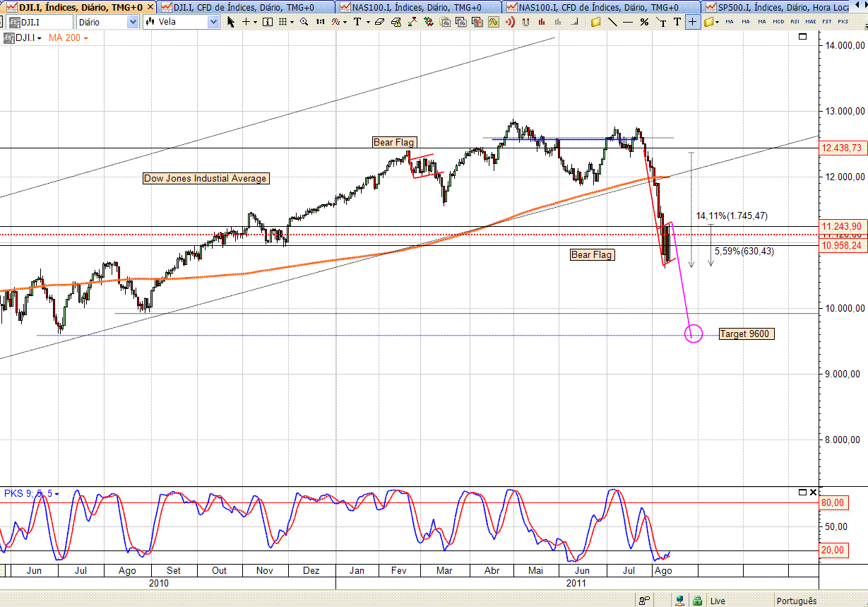Add the PKS indicator shortcut
Viewport: 868px width, 607px height.
tap(843, 22)
